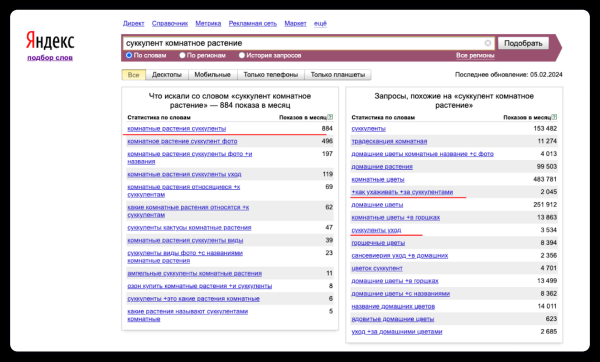Screen dimensions: 600x362
Task: Open the 'Директ' top link
Action: point(134,23)
